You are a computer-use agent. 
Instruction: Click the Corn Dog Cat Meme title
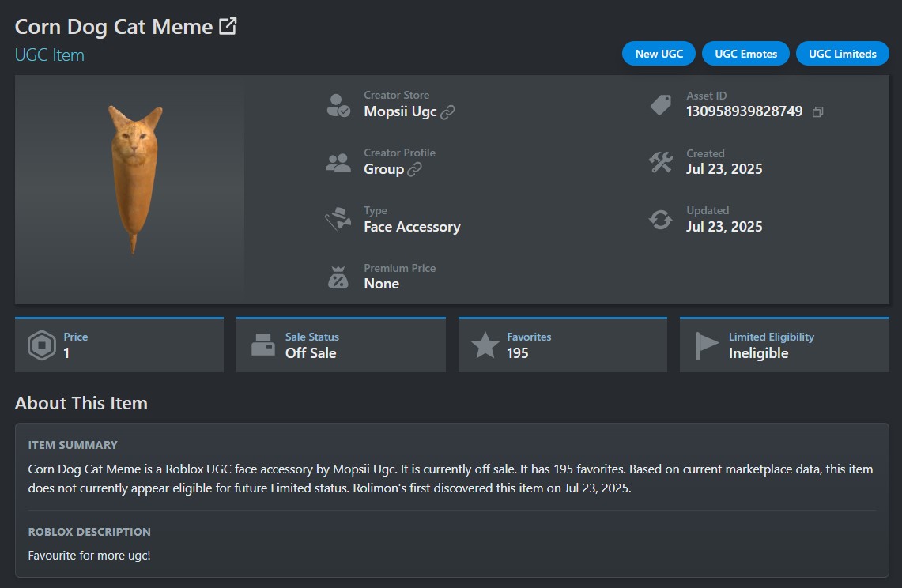coord(114,27)
